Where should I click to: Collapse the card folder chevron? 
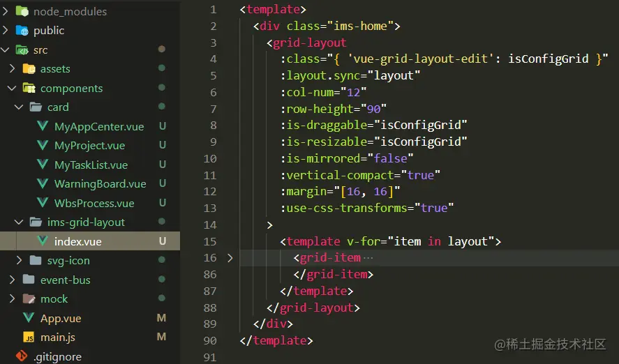point(19,107)
